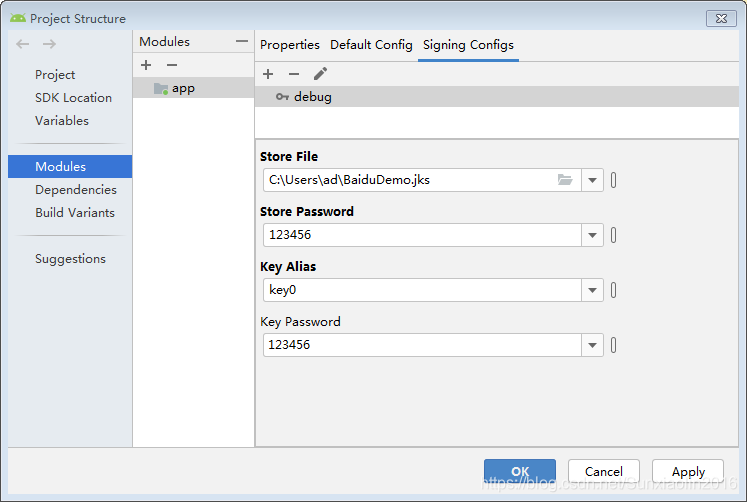Click the Key Alias field
Screen dimensions: 747x502
point(422,290)
